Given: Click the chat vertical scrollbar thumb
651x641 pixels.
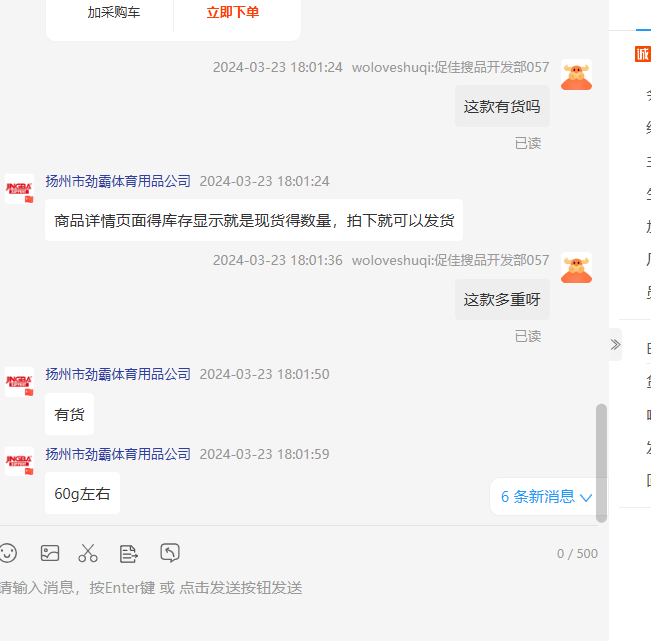Looking at the screenshot, I should [x=601, y=462].
